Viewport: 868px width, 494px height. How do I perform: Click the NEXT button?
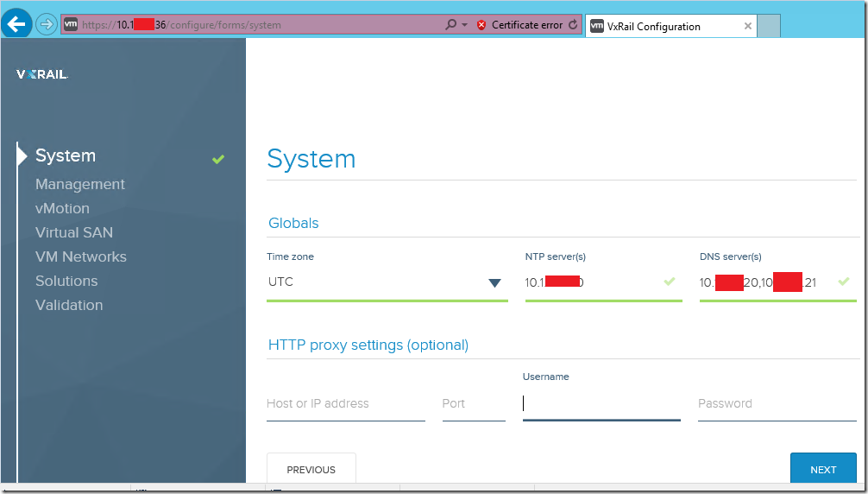(x=823, y=469)
